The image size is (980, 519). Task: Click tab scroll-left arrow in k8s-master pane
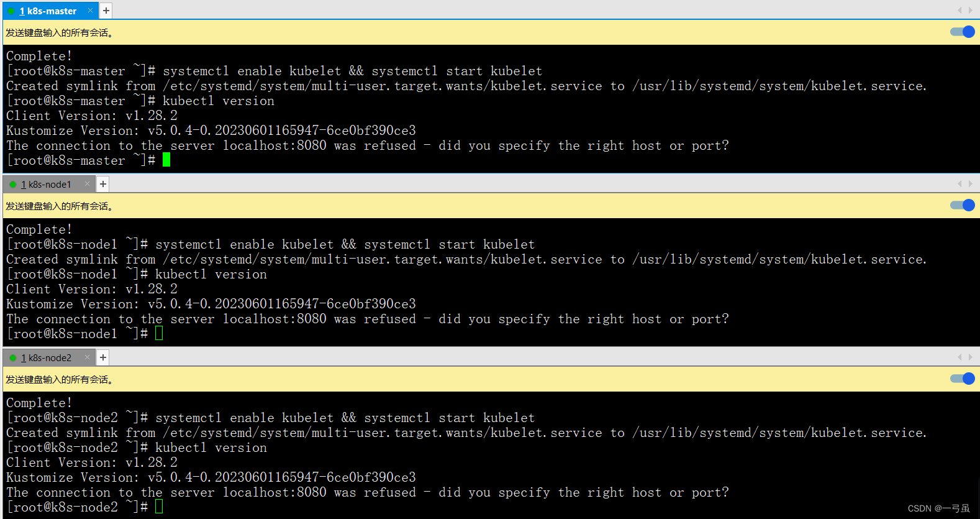tap(960, 11)
